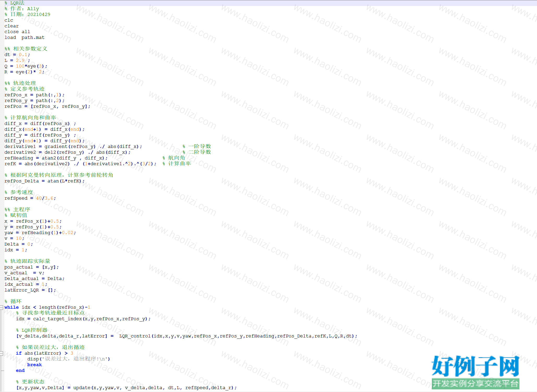Click the 'close all' line
Screen dimensions: 537x392
17,32
